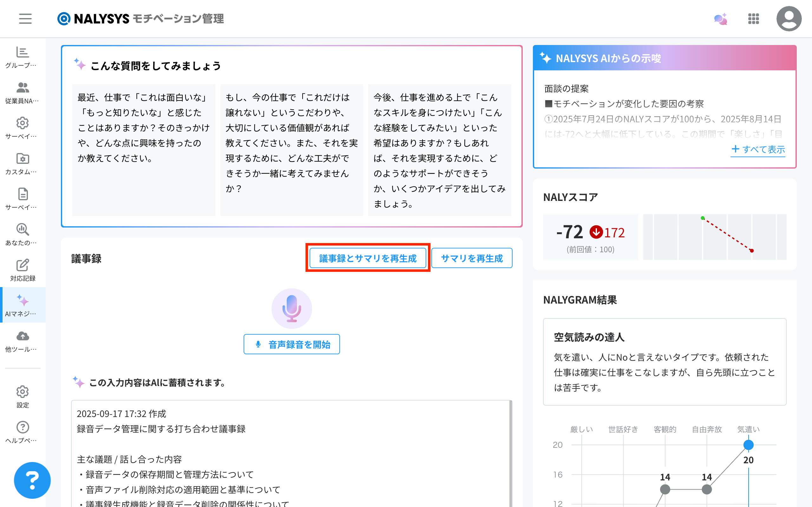Open the 対応記録 edit icon in sidebar
The height and width of the screenshot is (507, 812).
point(23,270)
